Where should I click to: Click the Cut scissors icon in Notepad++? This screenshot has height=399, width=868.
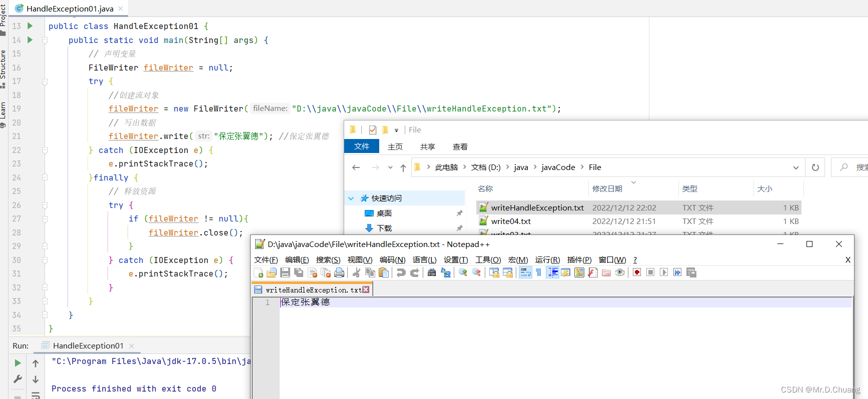356,272
